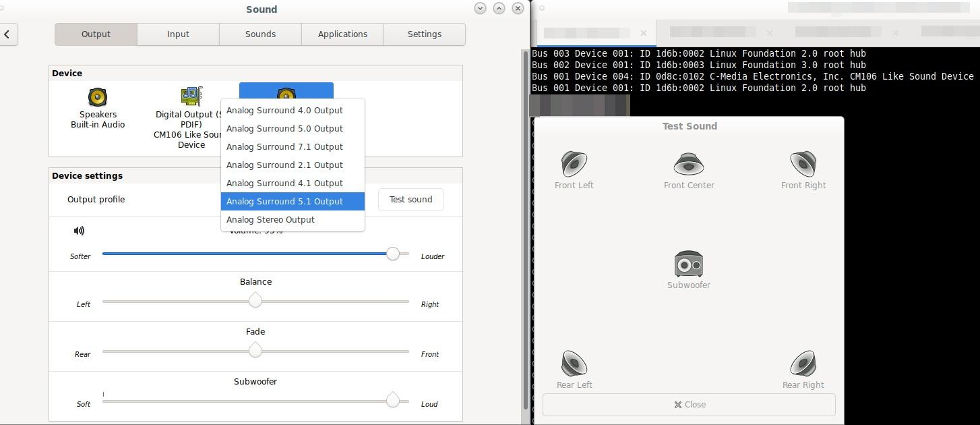
Task: Test the Front Center speaker
Action: [x=688, y=165]
